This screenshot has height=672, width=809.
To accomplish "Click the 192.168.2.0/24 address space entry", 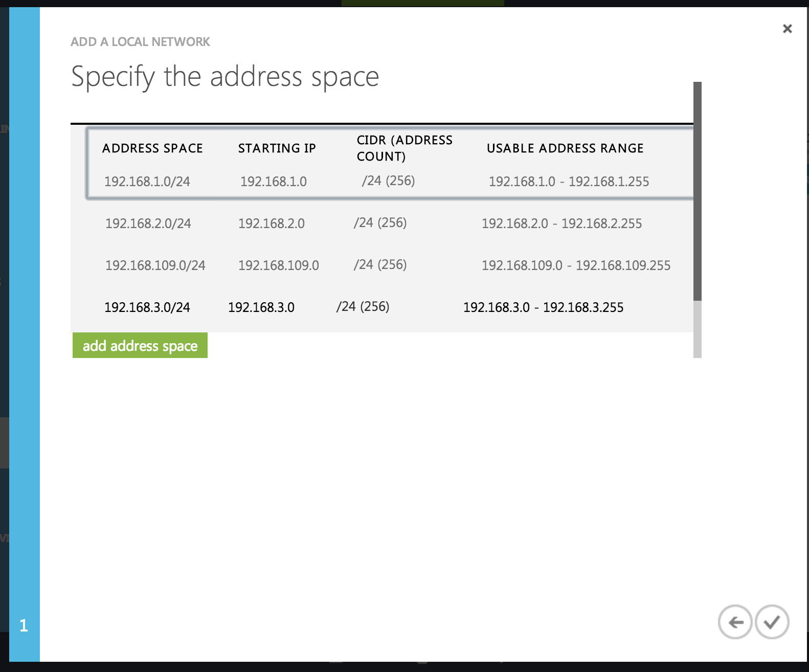I will tap(148, 223).
